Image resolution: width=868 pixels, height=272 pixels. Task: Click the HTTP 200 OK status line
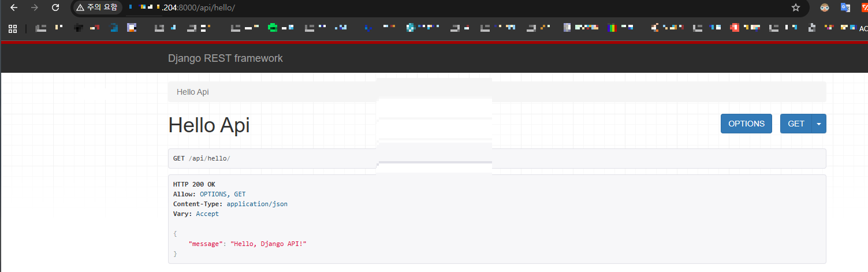click(194, 184)
